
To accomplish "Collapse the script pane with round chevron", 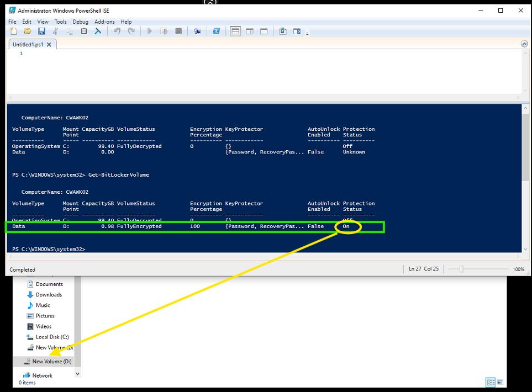I will click(x=524, y=44).
